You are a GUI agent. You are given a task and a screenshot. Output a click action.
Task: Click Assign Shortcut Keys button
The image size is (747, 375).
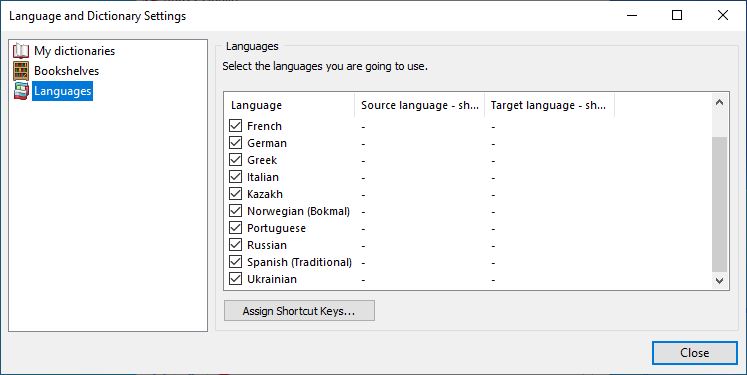pyautogui.click(x=299, y=311)
